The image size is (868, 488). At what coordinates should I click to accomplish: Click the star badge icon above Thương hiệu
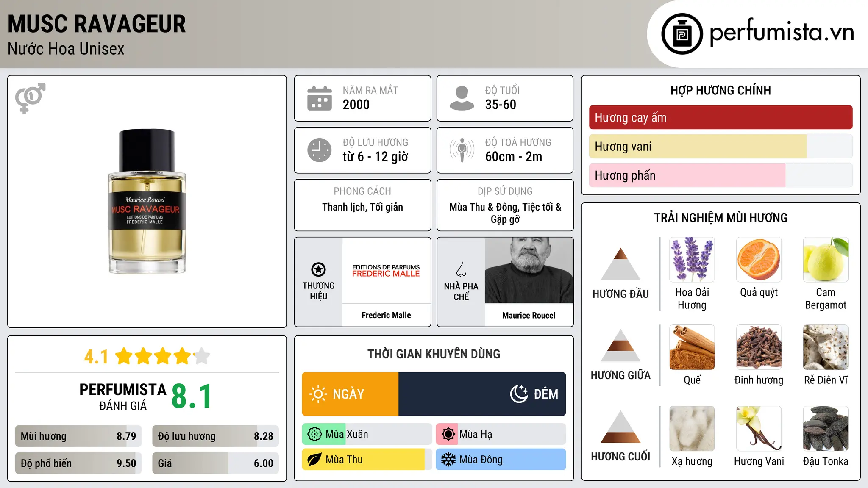coord(319,269)
